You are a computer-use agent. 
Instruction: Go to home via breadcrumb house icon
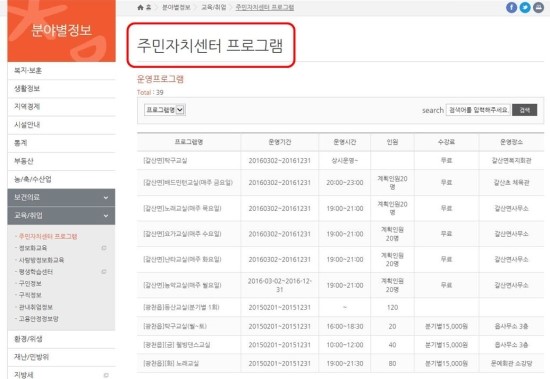point(141,7)
